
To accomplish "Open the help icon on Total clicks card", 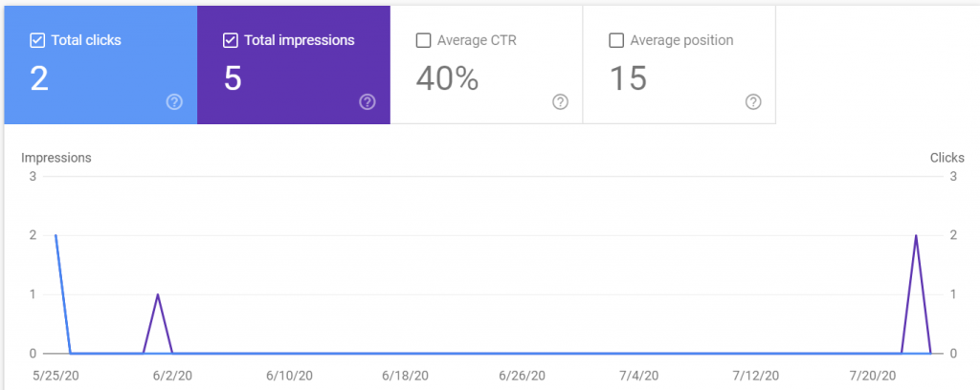I will (x=174, y=102).
